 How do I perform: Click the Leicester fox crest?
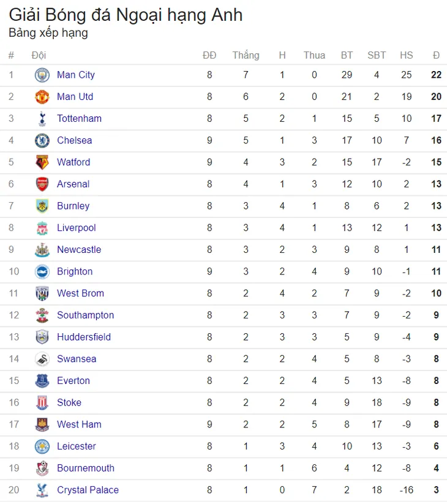[x=42, y=446]
